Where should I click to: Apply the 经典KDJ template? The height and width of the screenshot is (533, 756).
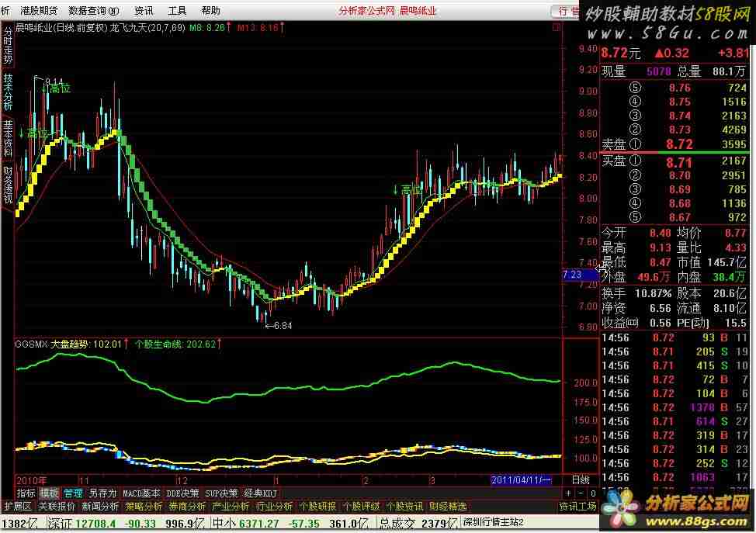pos(260,493)
